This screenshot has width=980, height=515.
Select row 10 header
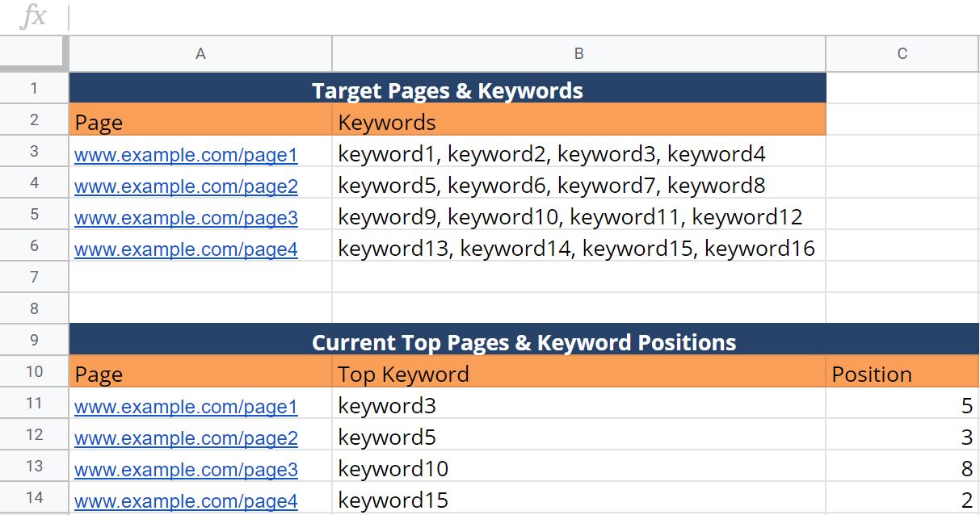tap(34, 371)
